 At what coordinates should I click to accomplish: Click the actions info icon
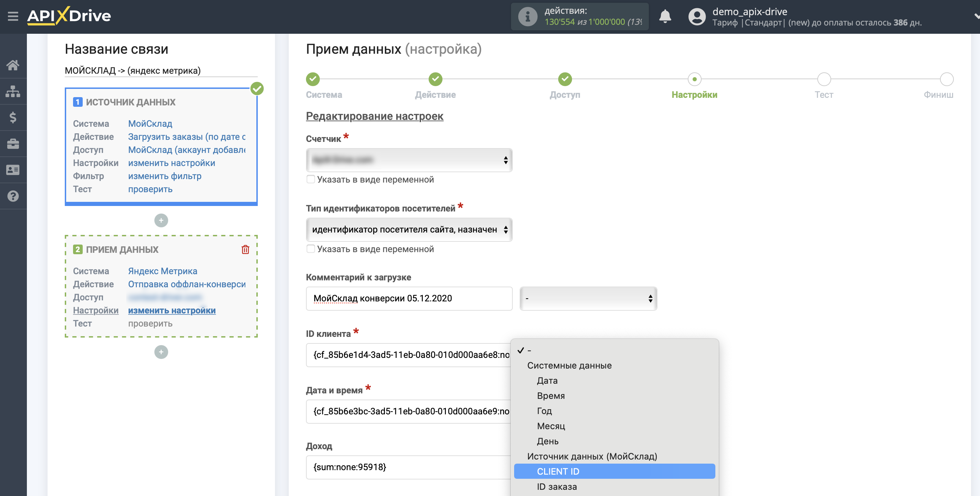[527, 16]
